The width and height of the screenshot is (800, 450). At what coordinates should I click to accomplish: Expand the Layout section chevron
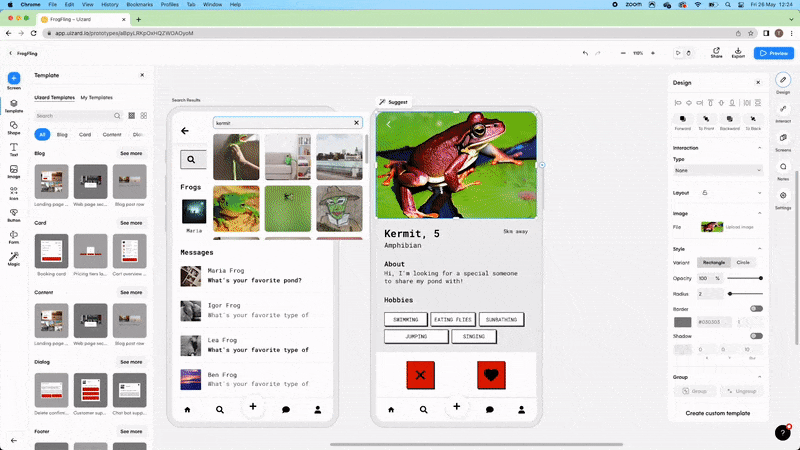pos(758,193)
